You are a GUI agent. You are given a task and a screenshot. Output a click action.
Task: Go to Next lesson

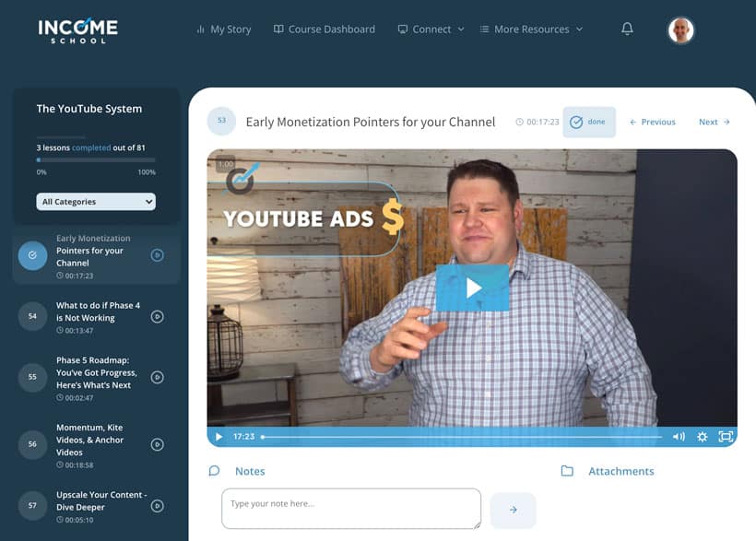tap(715, 122)
